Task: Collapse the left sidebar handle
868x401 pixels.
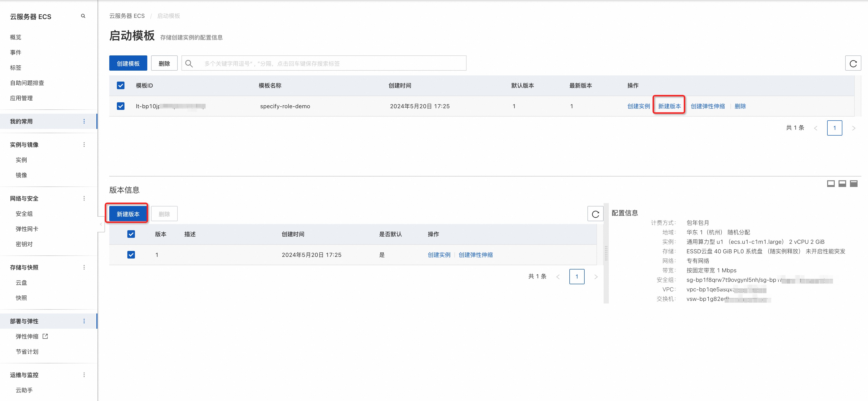Action: click(101, 224)
